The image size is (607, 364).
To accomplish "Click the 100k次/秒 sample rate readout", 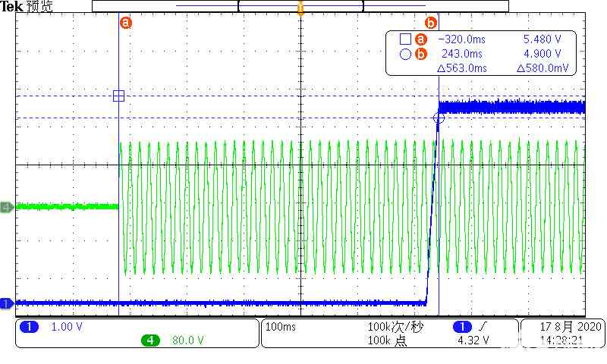I will click(x=395, y=328).
